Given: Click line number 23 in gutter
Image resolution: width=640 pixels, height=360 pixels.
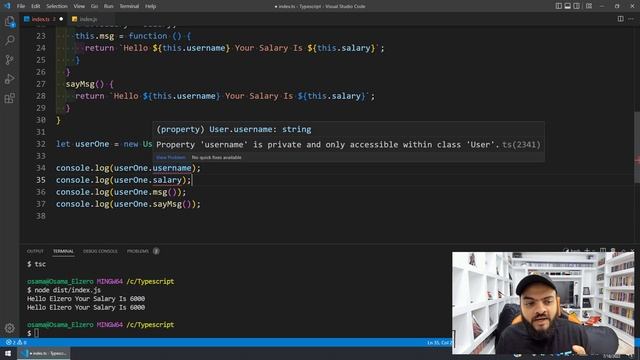Looking at the screenshot, I should click(x=40, y=36).
